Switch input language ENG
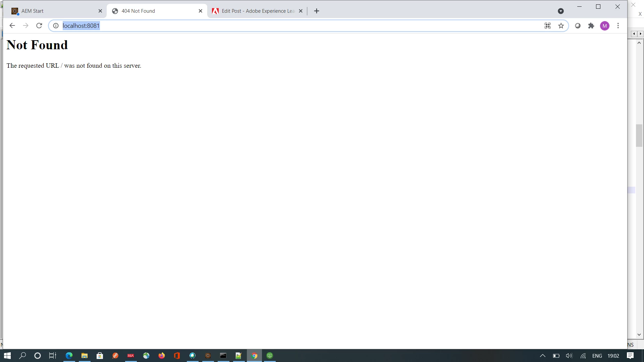The height and width of the screenshot is (362, 644). coord(597,356)
